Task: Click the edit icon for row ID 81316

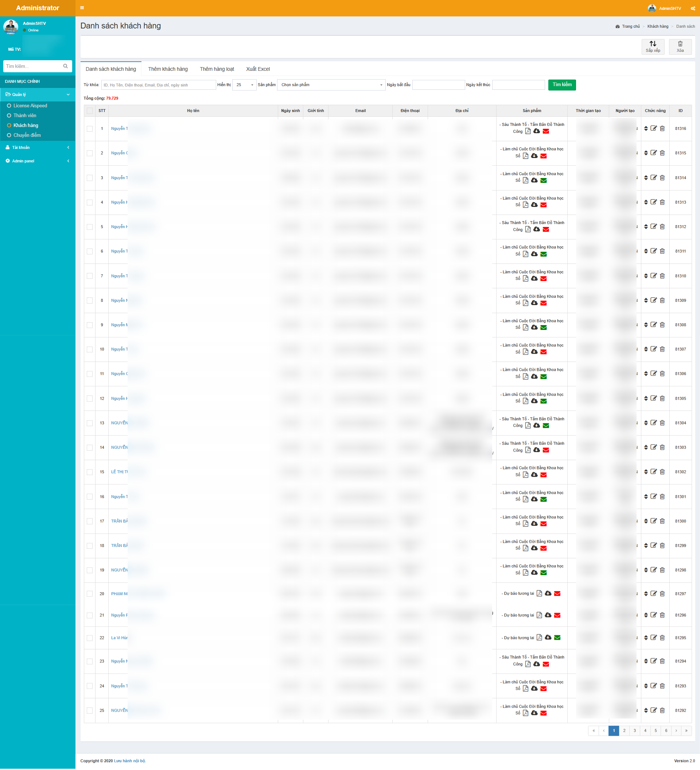Action: click(653, 128)
